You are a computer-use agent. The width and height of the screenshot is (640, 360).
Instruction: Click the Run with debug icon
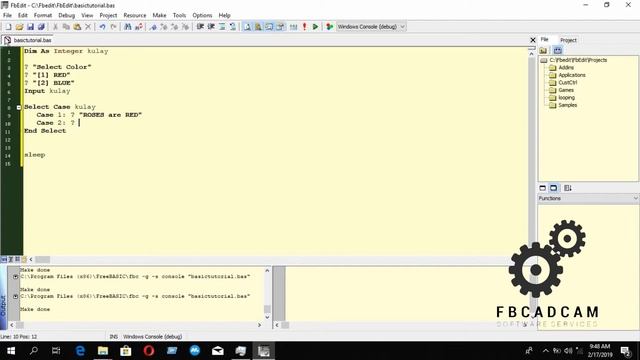[329, 27]
